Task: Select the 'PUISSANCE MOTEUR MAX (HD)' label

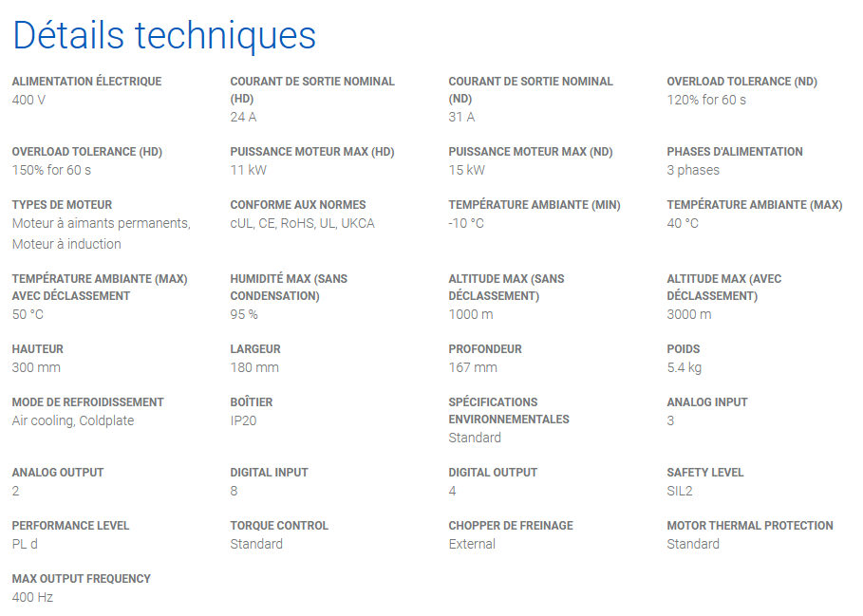Action: point(312,152)
